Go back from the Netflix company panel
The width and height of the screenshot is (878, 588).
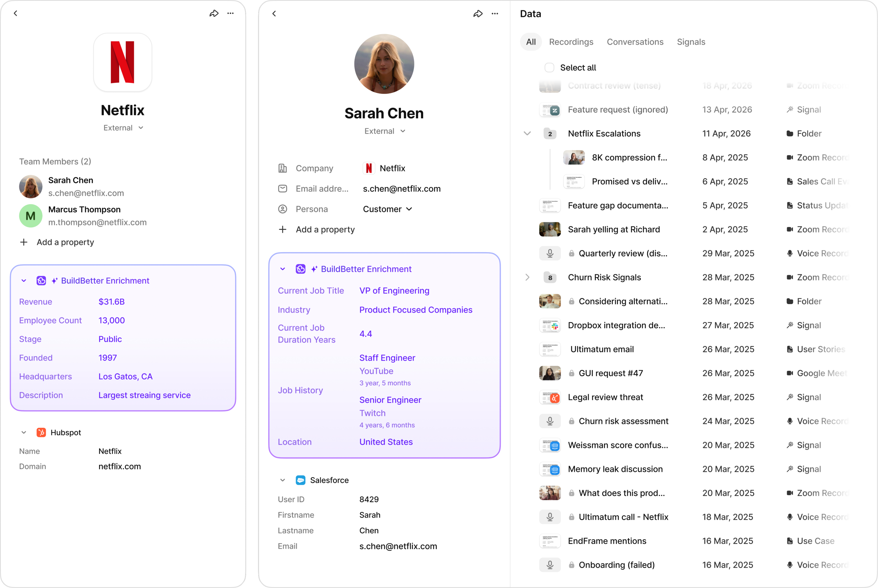pyautogui.click(x=15, y=13)
